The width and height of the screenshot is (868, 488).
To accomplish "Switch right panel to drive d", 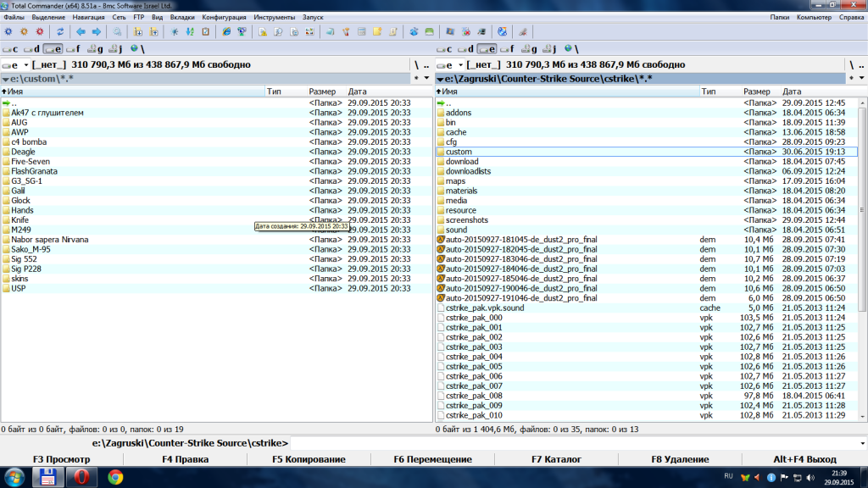I will click(465, 48).
